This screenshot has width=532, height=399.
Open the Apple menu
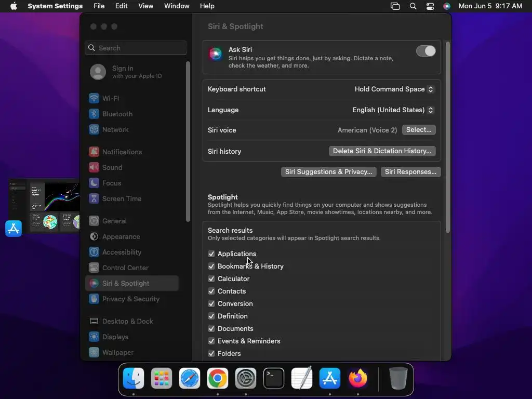tap(14, 6)
